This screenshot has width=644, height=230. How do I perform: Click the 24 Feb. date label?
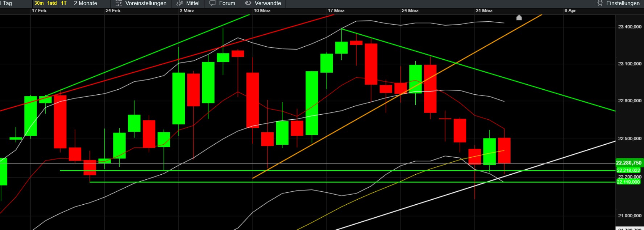[x=113, y=10]
